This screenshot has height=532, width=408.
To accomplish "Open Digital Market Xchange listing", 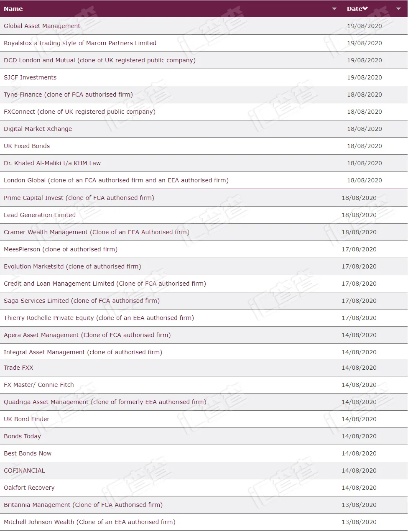I will click(x=38, y=129).
